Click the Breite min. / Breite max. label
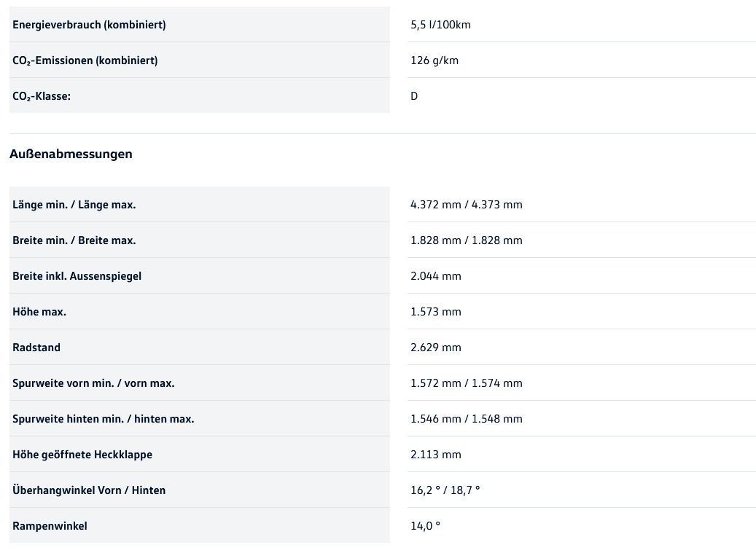The height and width of the screenshot is (553, 756). coord(74,240)
